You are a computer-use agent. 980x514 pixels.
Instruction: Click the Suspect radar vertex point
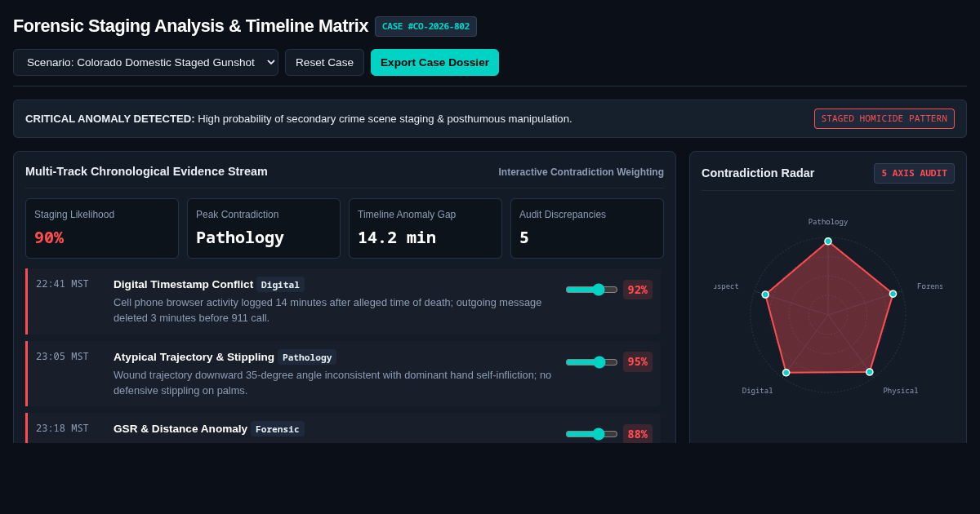pos(765,295)
